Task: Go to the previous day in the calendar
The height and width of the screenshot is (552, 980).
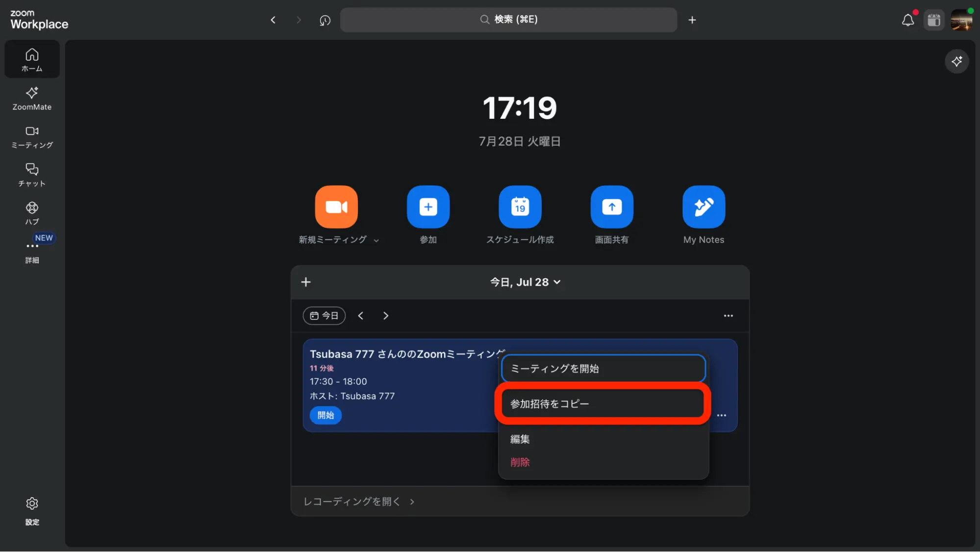Action: [360, 315]
